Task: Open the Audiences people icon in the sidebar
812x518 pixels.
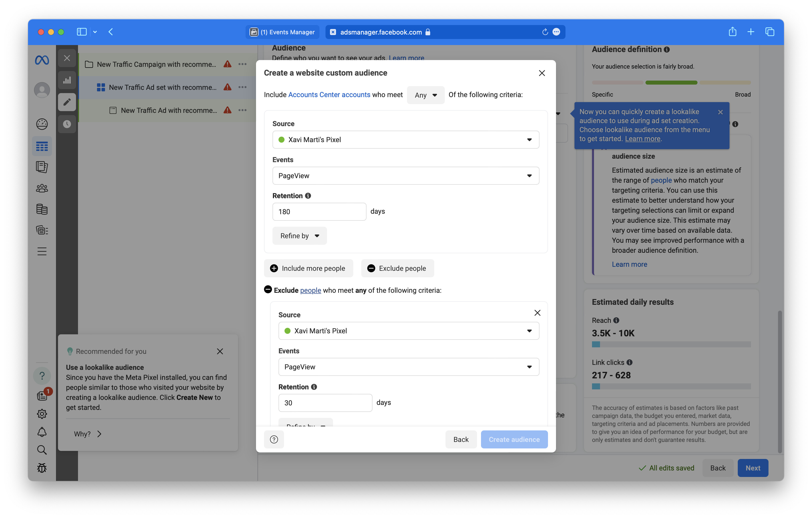Action: (42, 188)
